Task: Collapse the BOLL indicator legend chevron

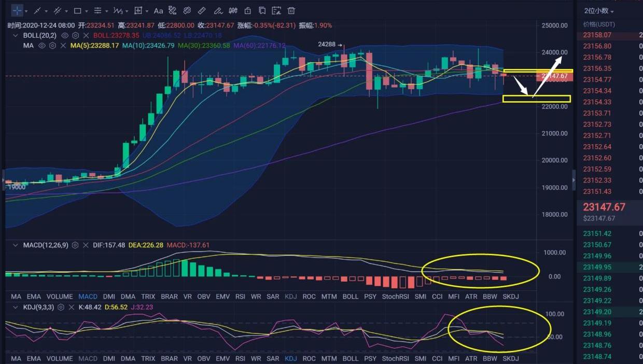Action: pyautogui.click(x=17, y=35)
